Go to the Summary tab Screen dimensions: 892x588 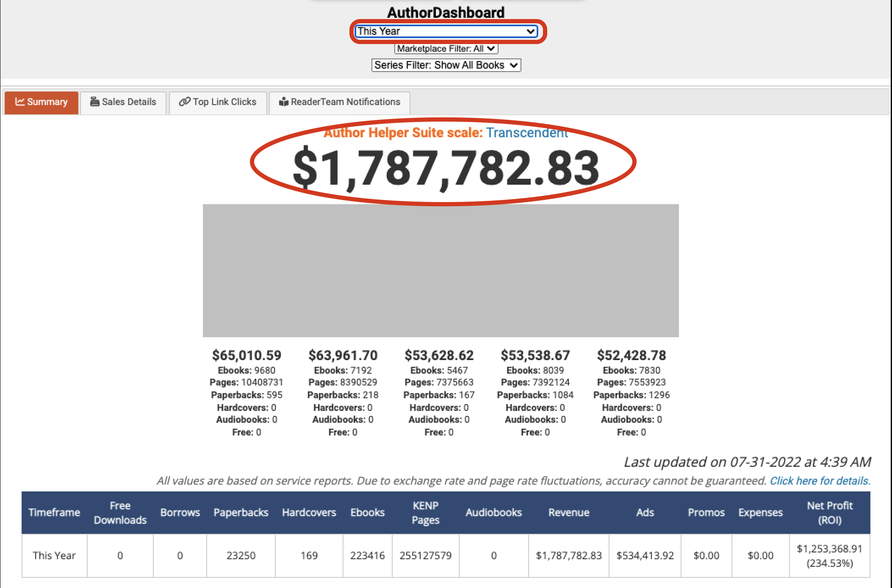(x=42, y=102)
